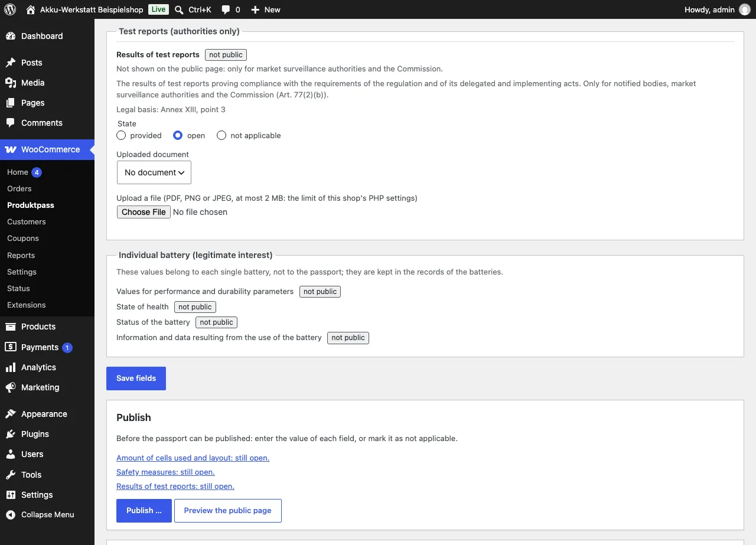Open the Orders submenu item
This screenshot has height=545, width=756.
coord(19,188)
